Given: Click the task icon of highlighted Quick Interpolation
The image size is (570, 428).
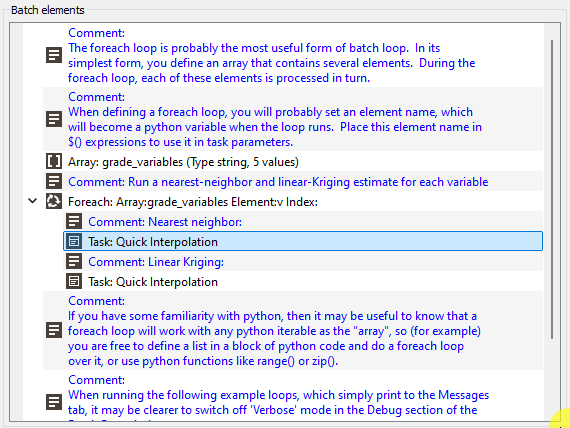Looking at the screenshot, I should (74, 241).
